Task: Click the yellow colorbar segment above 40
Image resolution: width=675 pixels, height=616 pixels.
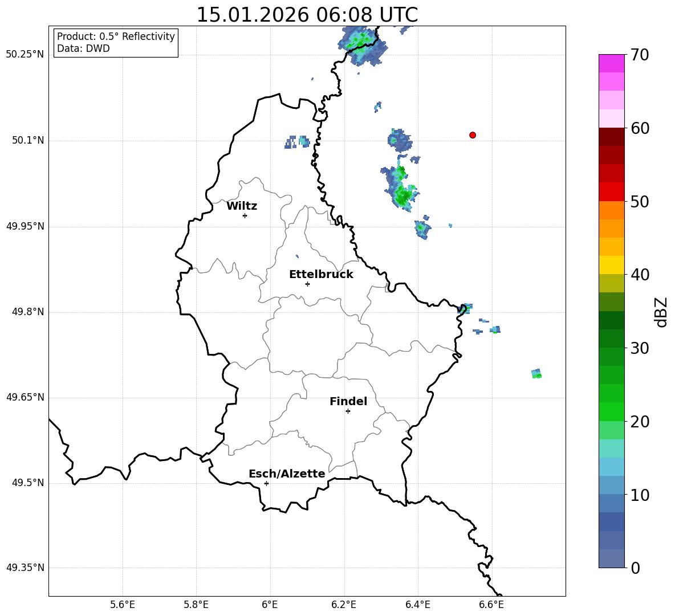Action: point(612,265)
